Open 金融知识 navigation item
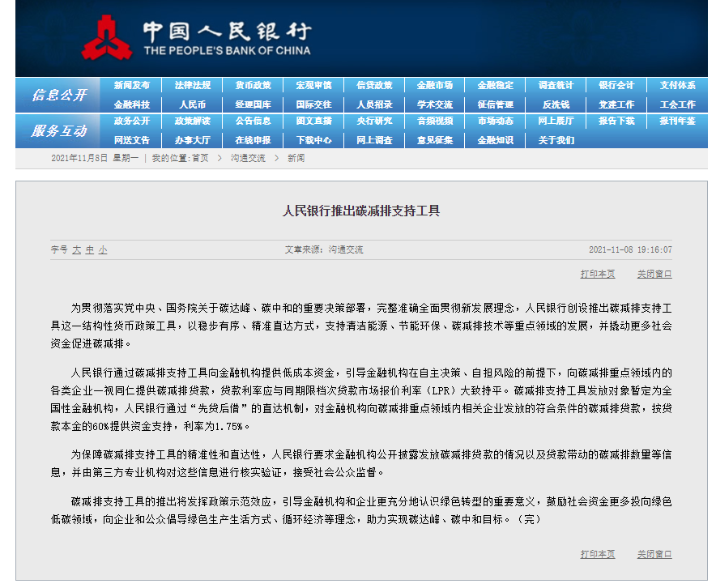Image resolution: width=716 pixels, height=588 pixels. (x=496, y=140)
